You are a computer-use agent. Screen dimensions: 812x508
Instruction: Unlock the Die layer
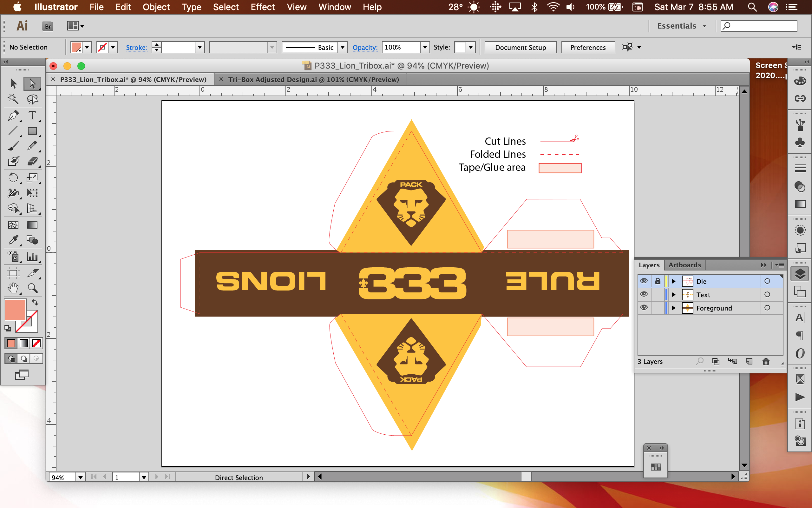pos(658,281)
